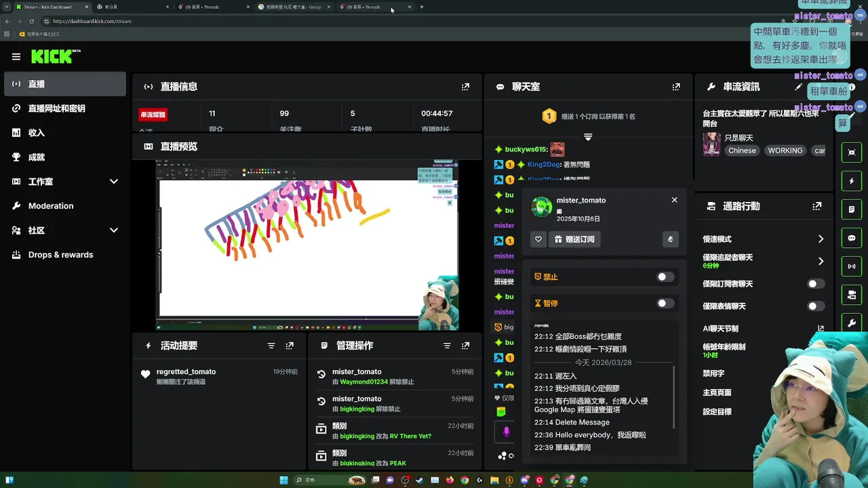Screen dimensions: 868x488
Task: Click the purple microphone icon in chat
Action: click(506, 431)
